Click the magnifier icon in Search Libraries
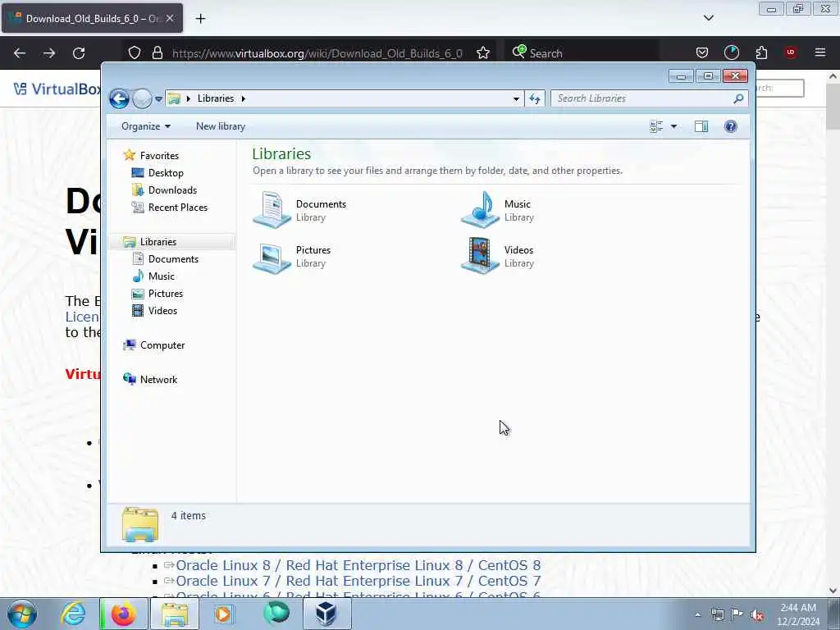 pos(738,98)
